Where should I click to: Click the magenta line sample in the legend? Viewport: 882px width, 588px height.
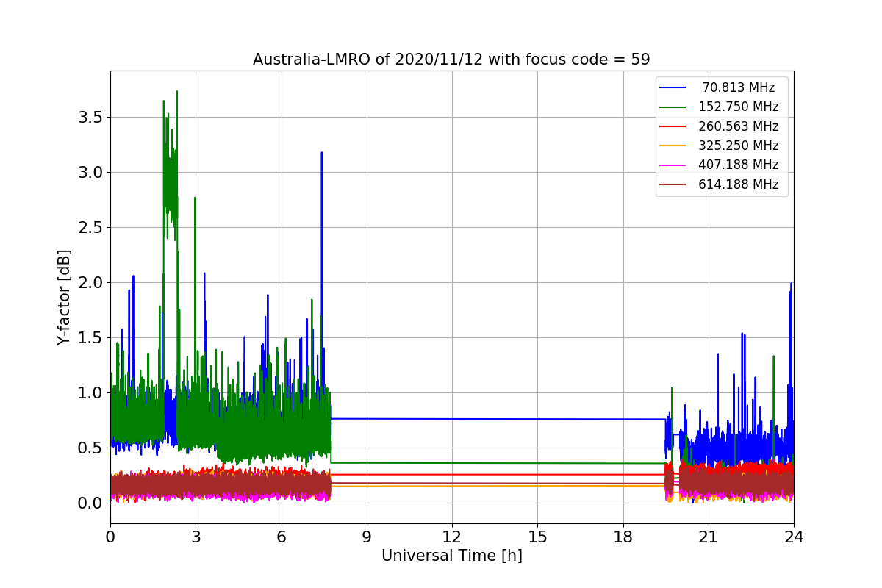(x=673, y=165)
